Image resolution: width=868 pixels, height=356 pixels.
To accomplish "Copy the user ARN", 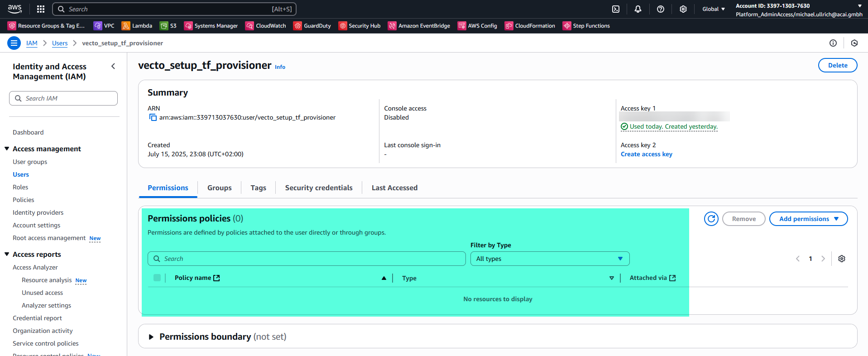I will click(153, 117).
